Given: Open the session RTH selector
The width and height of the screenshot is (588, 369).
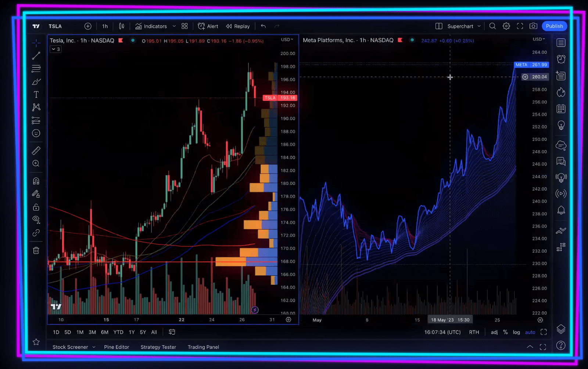Looking at the screenshot, I should [474, 332].
